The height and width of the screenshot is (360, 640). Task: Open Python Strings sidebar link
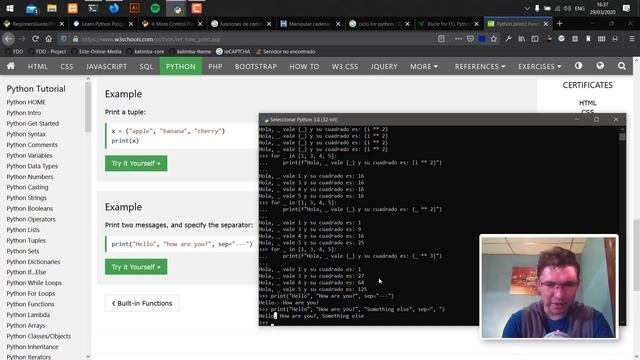[x=27, y=198]
